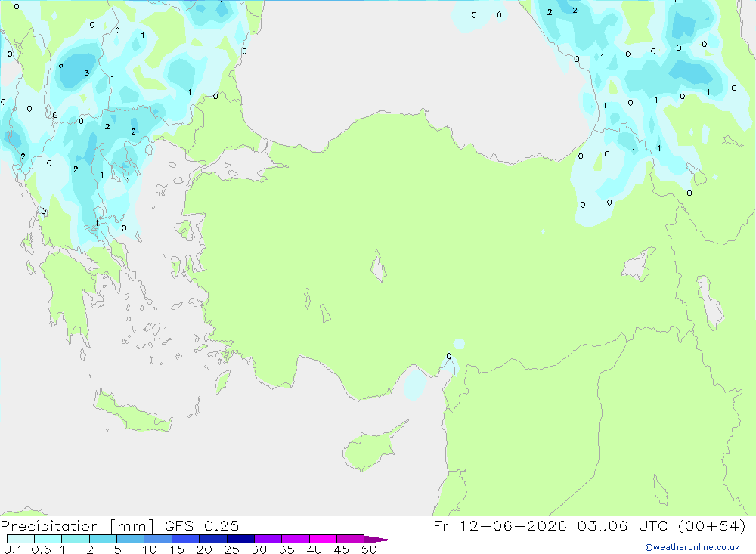This screenshot has height=554, width=756.
Task: Click the '45' legend scale label
Action: pyautogui.click(x=342, y=549)
